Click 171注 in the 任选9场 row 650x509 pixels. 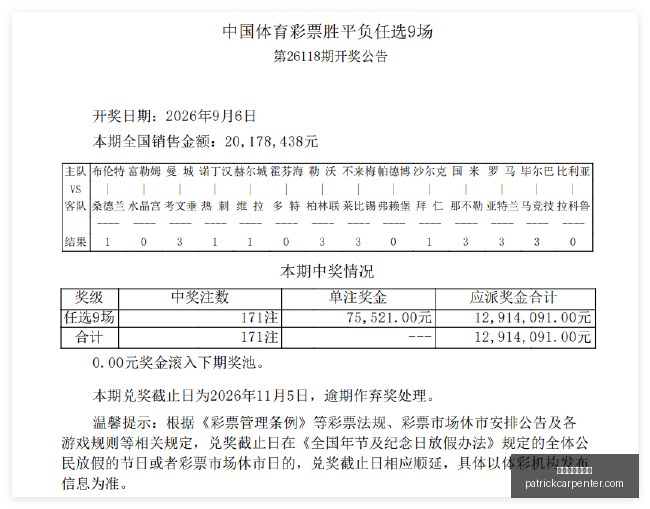[x=260, y=318]
